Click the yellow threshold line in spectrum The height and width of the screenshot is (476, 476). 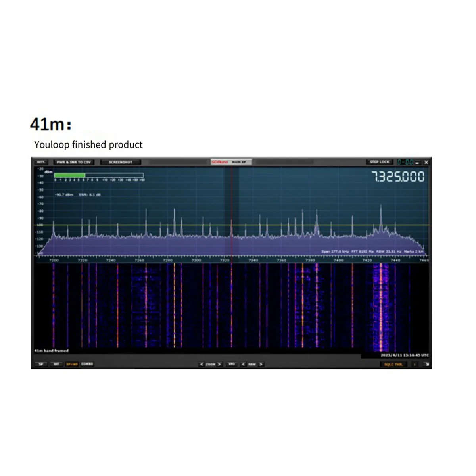point(232,225)
